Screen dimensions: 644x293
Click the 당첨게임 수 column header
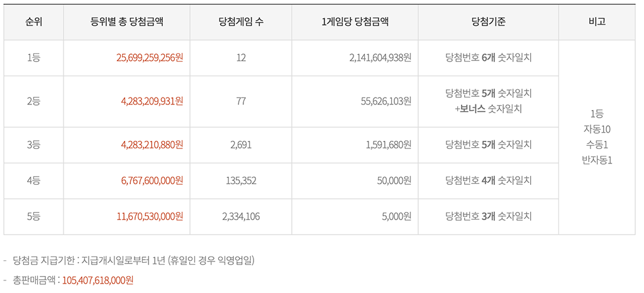click(241, 22)
